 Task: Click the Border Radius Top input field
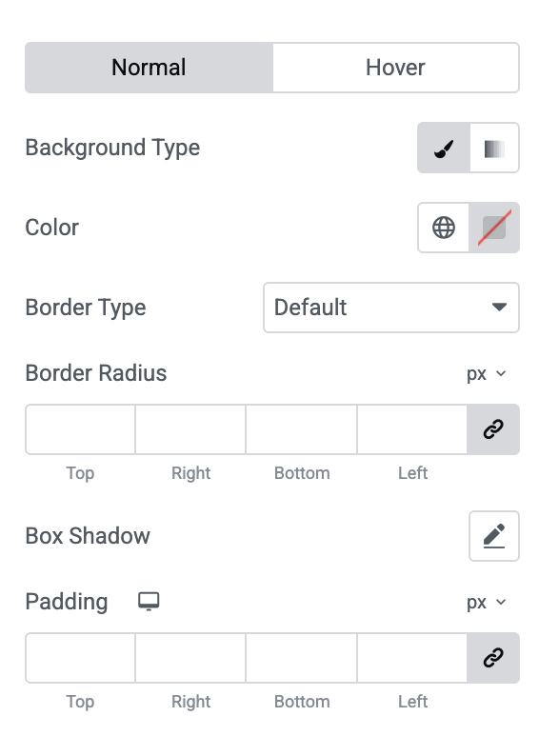coord(81,429)
